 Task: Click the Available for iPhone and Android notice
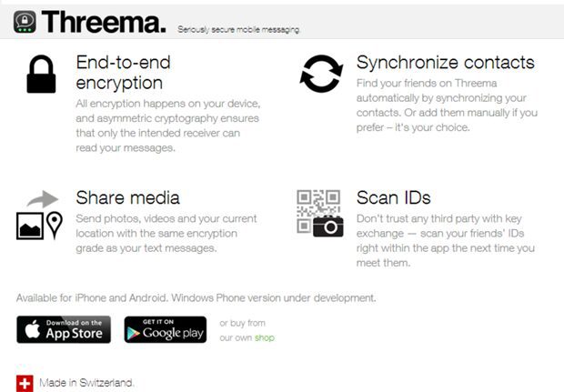coord(196,297)
